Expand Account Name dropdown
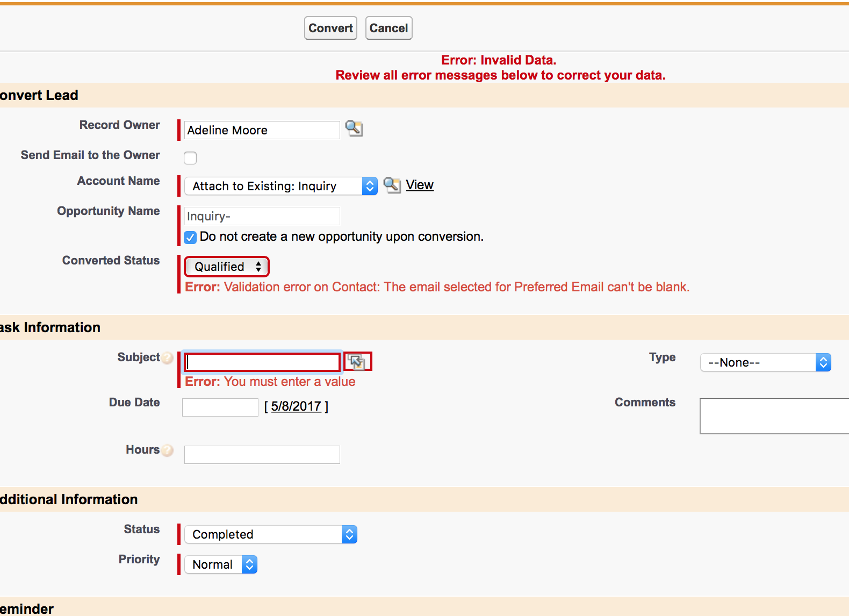Screen dimensions: 849x616 pyautogui.click(x=280, y=186)
